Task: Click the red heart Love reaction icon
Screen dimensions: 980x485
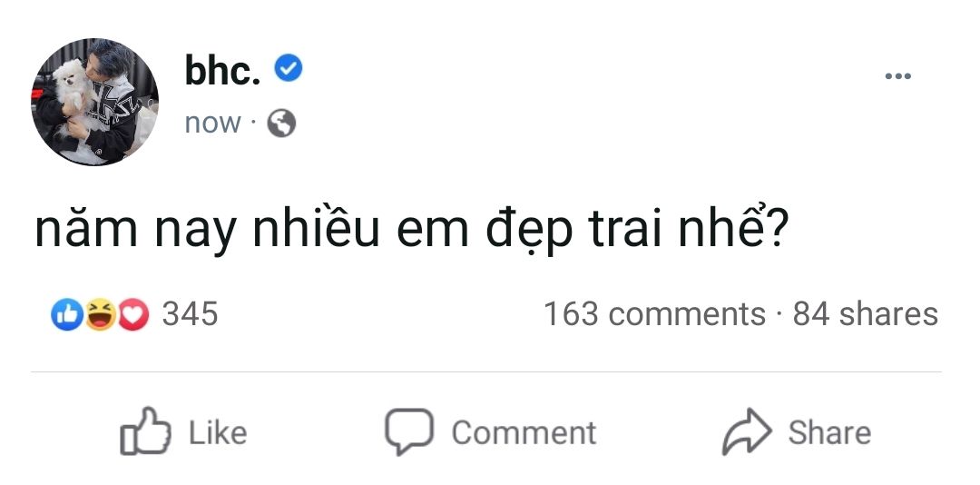Action: (x=132, y=314)
